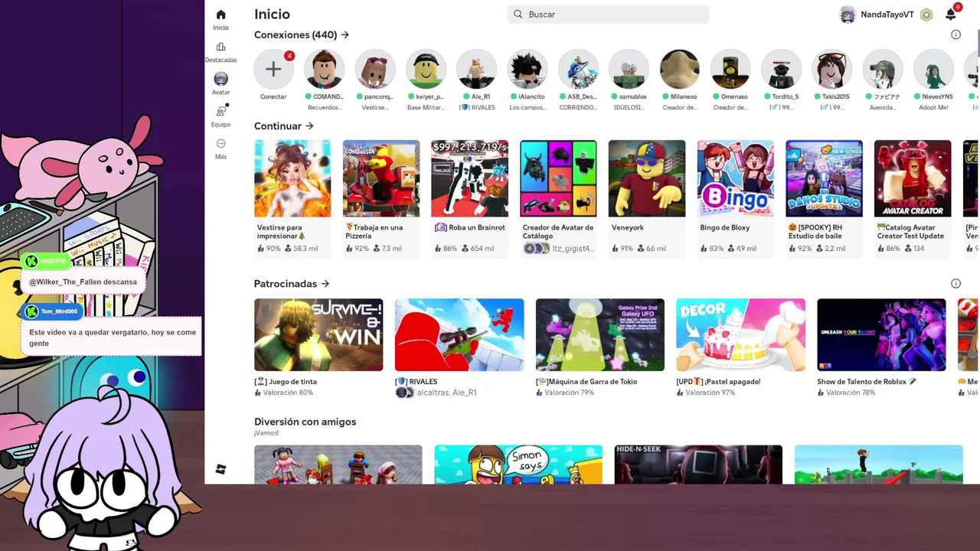Open Tordito_S friend avatar

[781, 70]
